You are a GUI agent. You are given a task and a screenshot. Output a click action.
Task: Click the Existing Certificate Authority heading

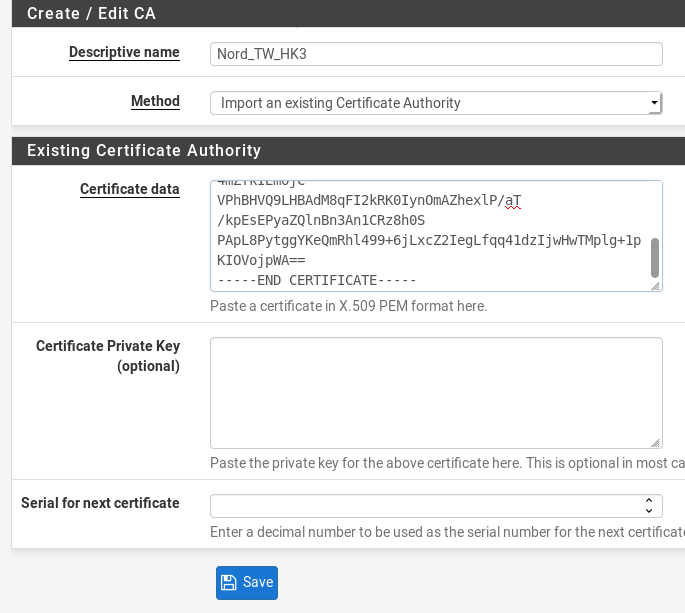pos(144,150)
